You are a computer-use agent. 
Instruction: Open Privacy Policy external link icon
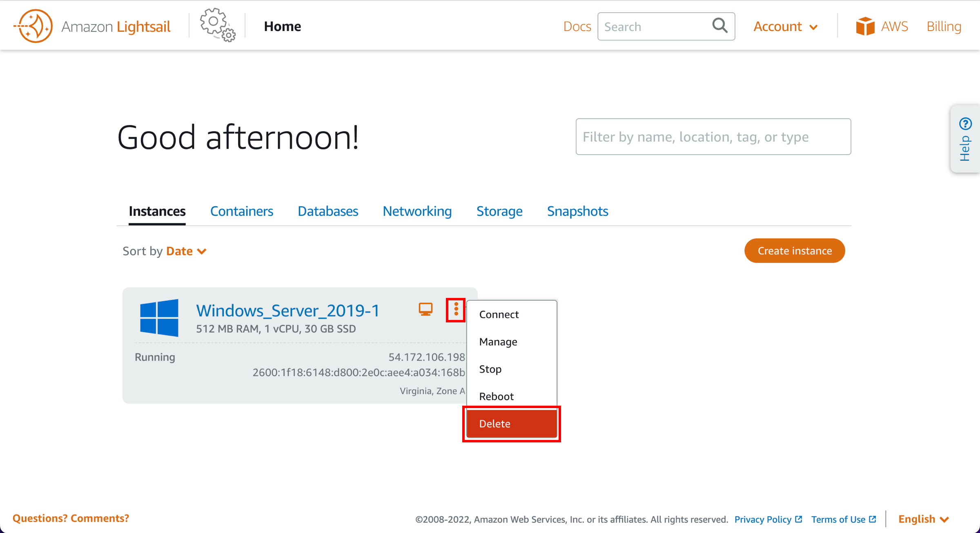(799, 519)
